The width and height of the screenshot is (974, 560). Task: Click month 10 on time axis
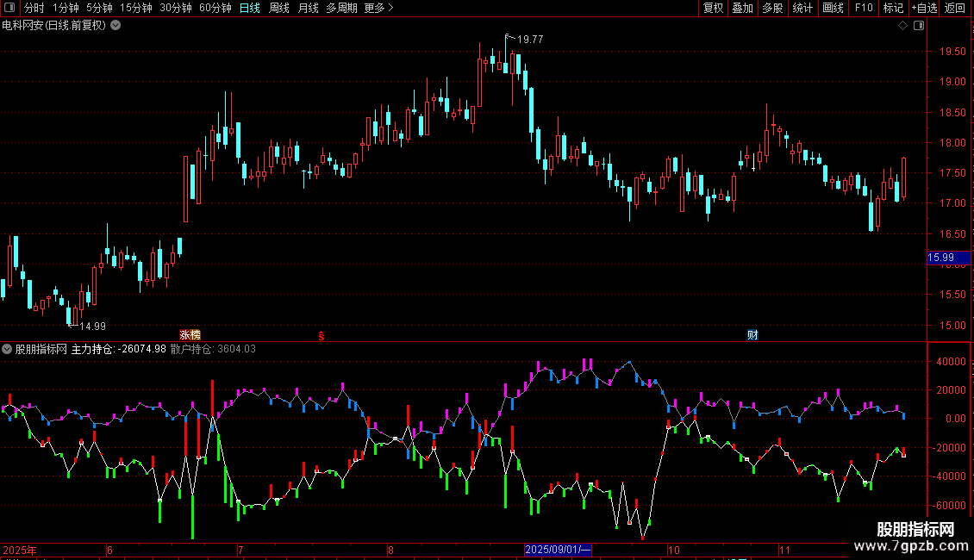674,550
